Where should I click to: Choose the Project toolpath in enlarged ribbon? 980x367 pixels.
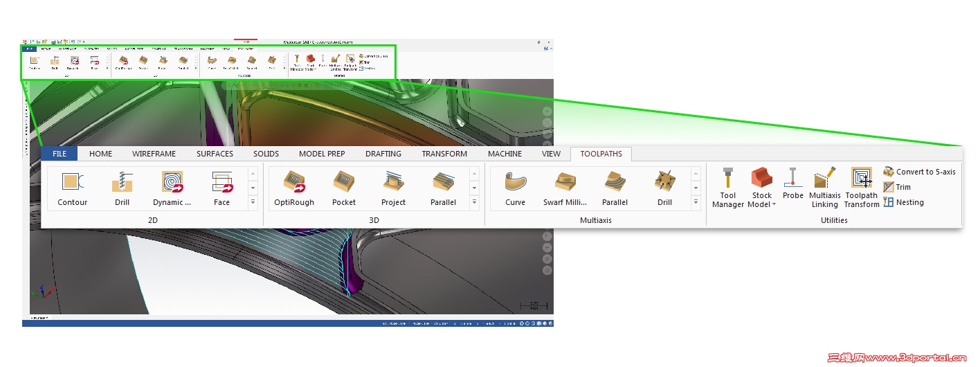393,188
